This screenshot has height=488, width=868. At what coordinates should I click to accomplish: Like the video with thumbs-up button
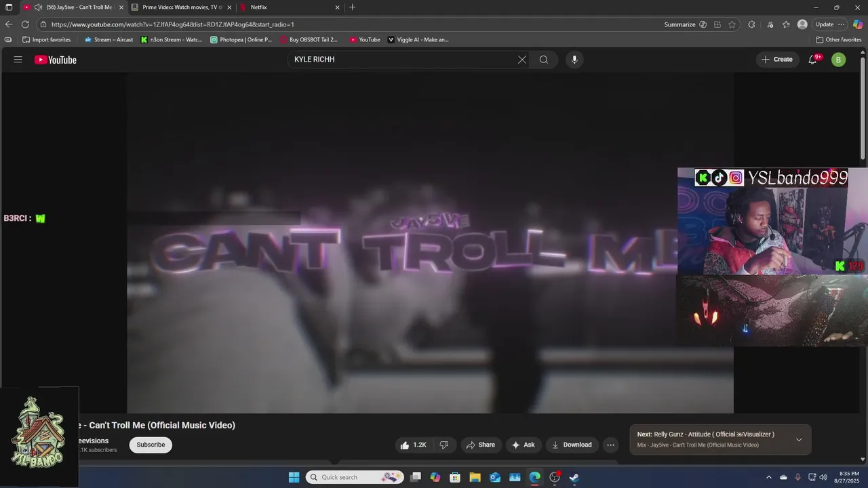click(x=414, y=445)
